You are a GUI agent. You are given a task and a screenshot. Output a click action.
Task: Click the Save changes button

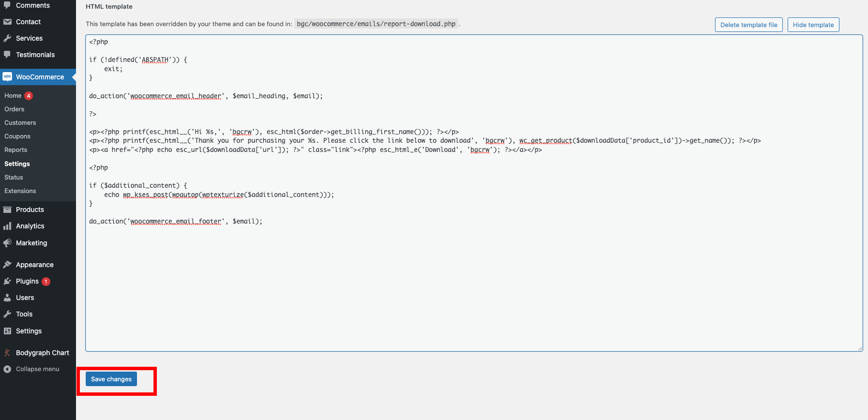coord(111,379)
